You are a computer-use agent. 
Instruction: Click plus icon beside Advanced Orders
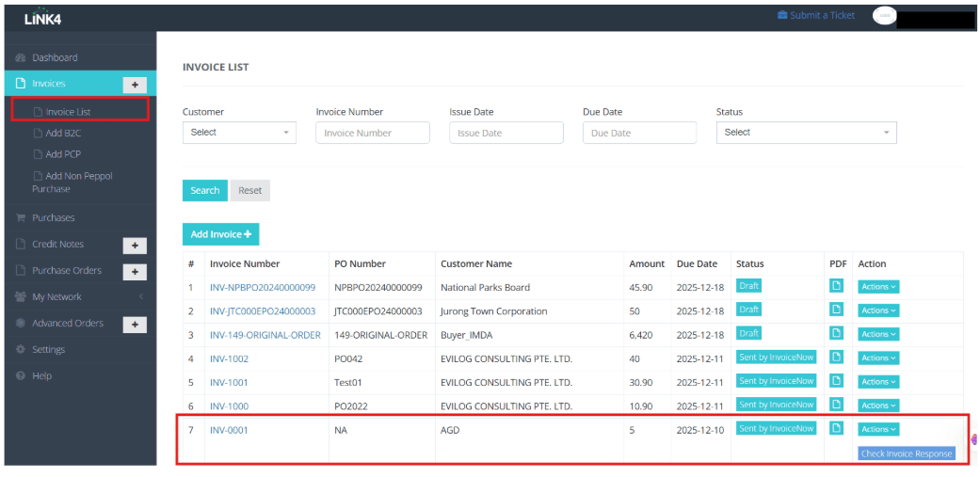(x=135, y=325)
